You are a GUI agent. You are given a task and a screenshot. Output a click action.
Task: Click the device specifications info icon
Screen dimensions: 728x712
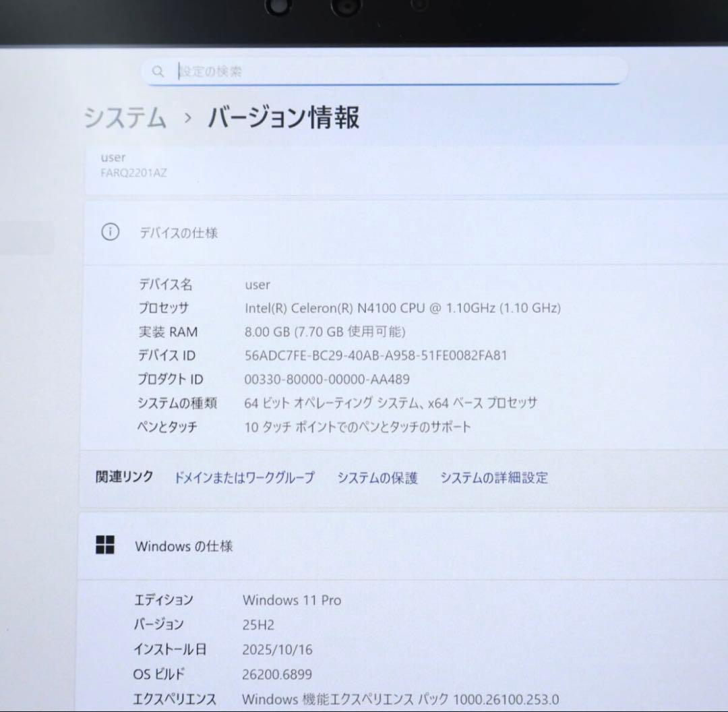click(110, 233)
